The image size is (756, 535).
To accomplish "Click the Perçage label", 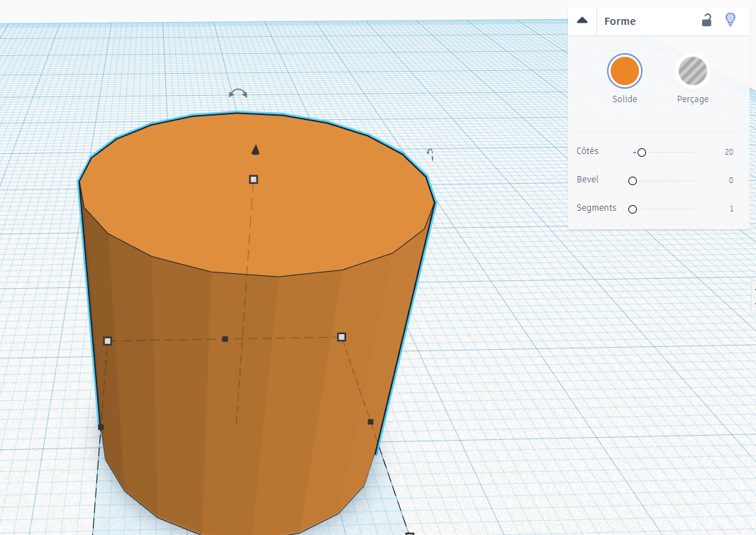I will click(x=693, y=99).
